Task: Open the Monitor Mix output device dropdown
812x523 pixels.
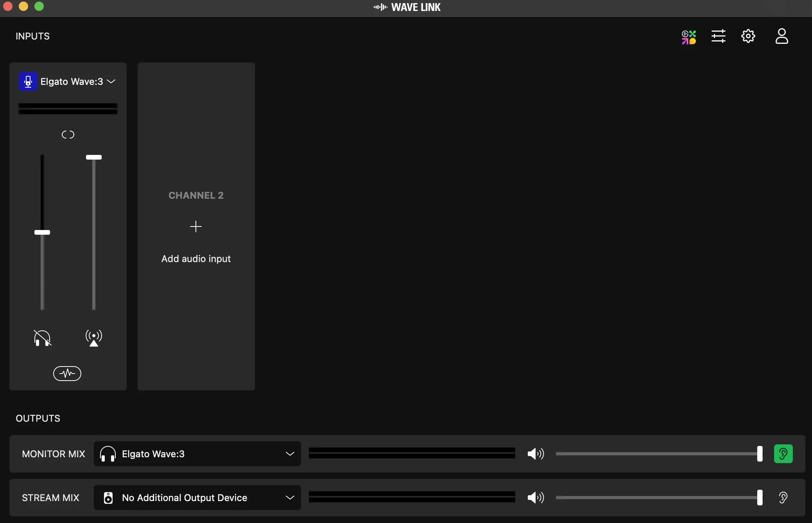Action: pos(290,454)
